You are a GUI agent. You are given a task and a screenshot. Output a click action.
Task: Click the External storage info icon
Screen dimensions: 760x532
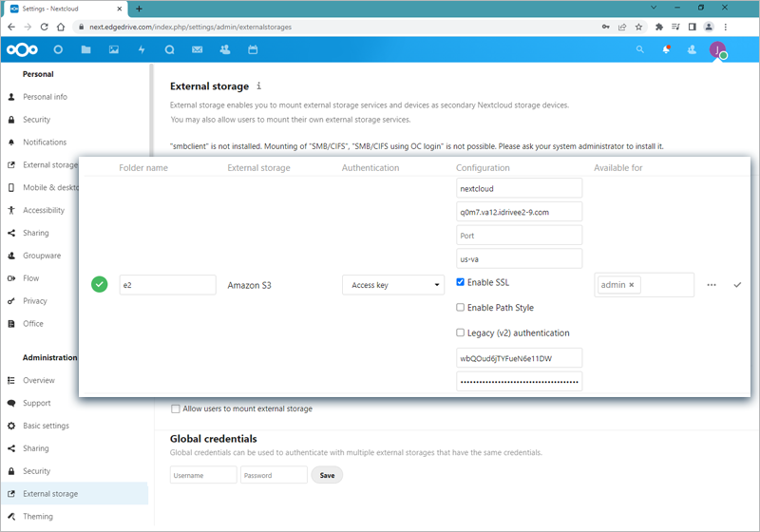[x=258, y=85]
